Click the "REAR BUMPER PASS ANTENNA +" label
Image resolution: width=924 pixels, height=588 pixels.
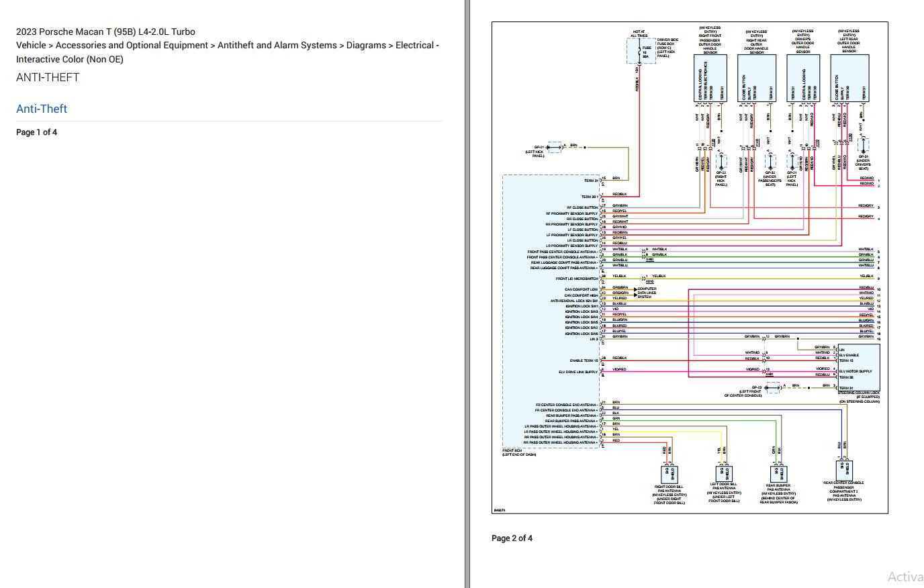pos(571,421)
